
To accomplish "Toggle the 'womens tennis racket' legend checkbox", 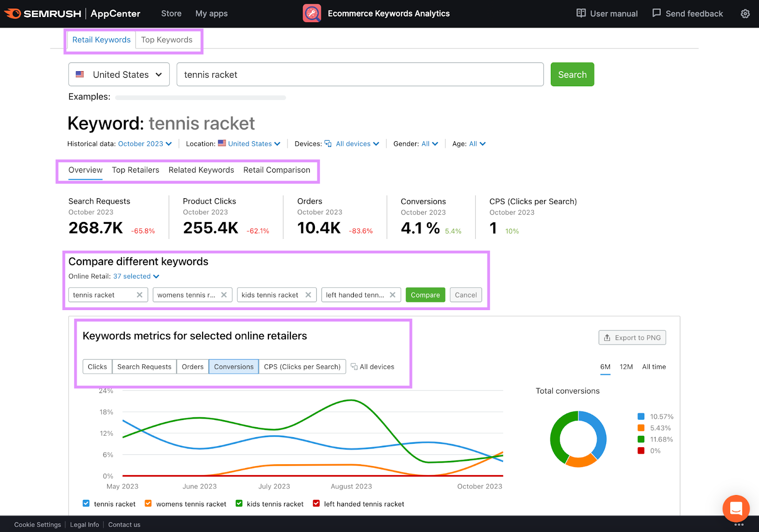I will tap(148, 504).
